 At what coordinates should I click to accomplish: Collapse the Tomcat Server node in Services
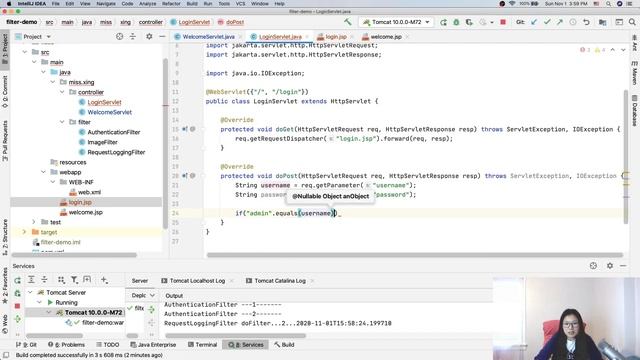[x=30, y=293]
